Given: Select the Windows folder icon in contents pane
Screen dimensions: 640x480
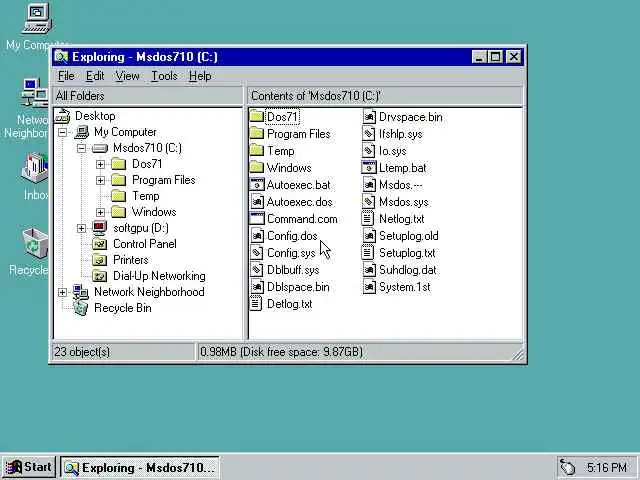Looking at the screenshot, I should 256,167.
